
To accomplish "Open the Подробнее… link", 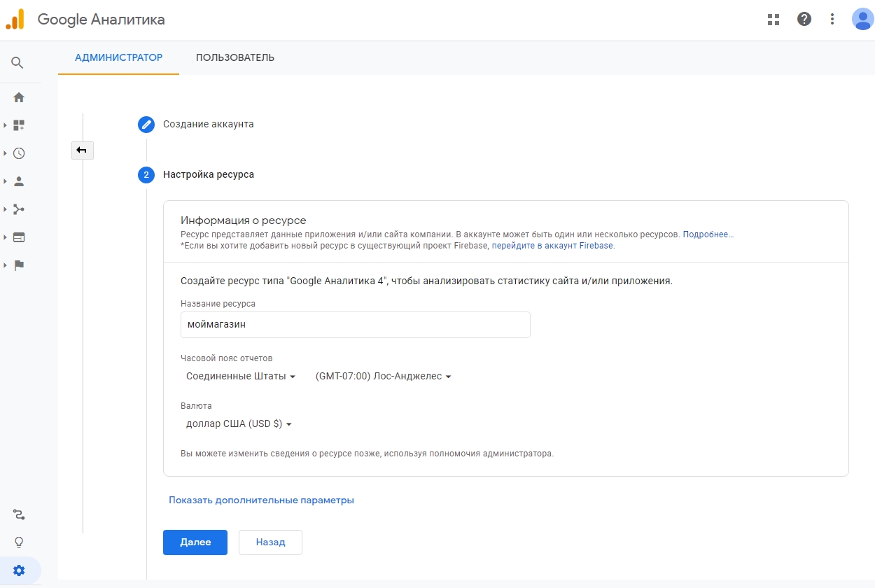I will tap(708, 234).
